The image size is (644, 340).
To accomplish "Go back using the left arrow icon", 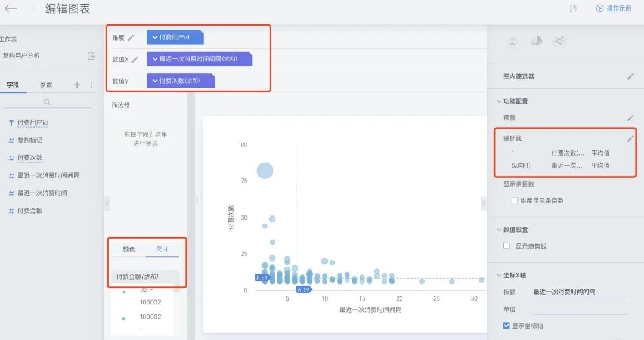I will [x=11, y=8].
